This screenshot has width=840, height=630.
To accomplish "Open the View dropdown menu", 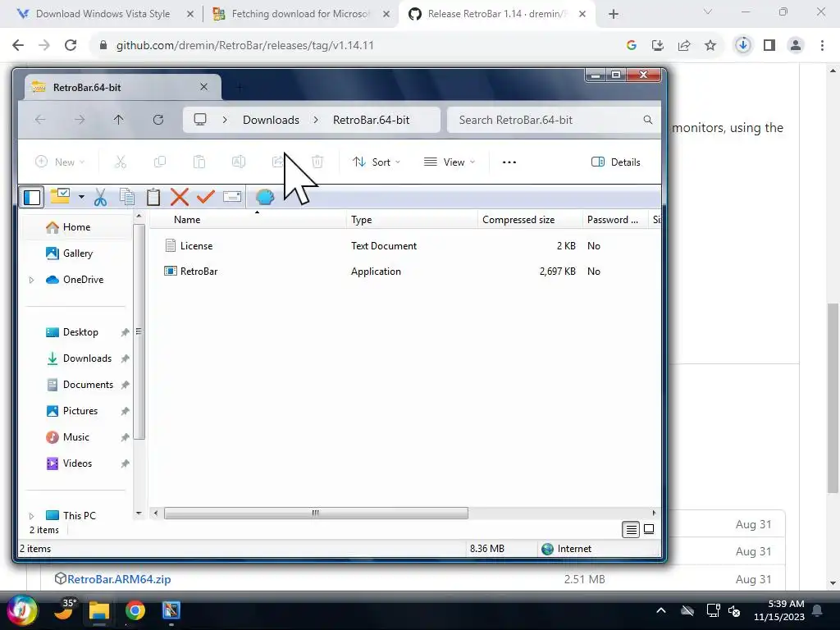I will pos(450,162).
